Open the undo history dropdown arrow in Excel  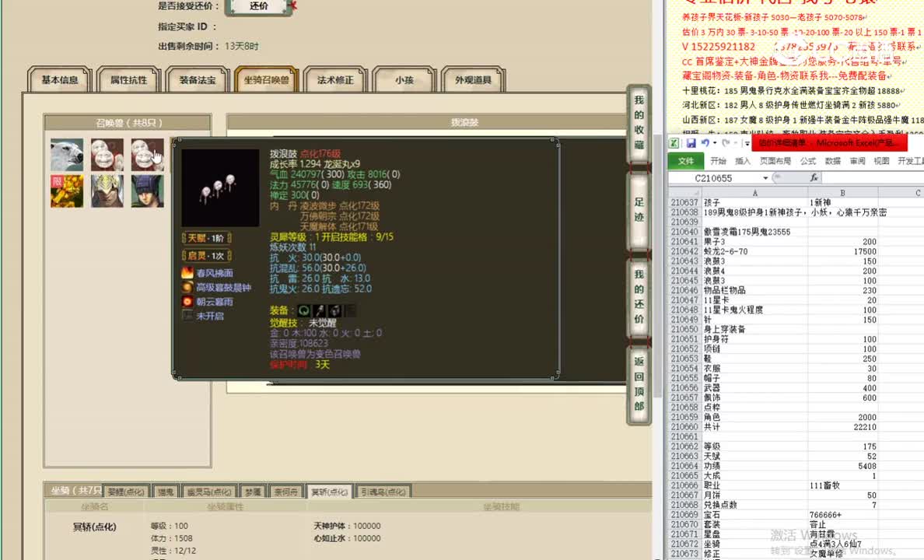pos(715,143)
